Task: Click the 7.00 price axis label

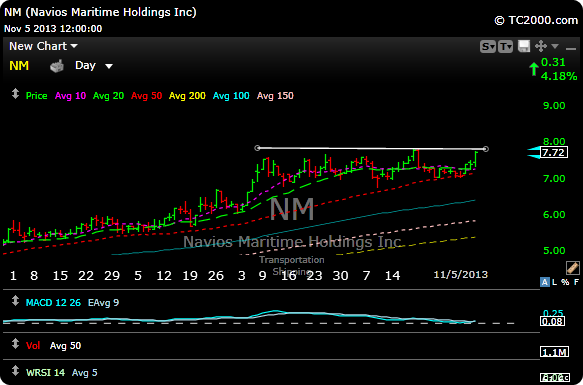Action: pos(554,179)
